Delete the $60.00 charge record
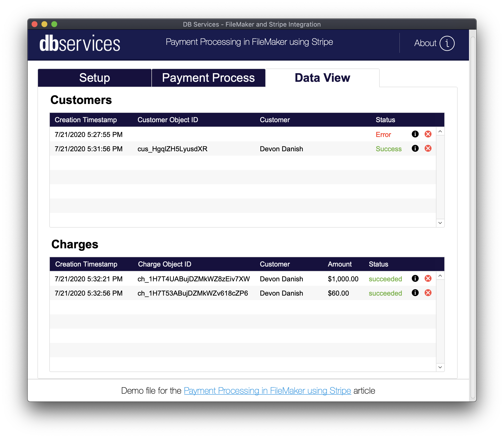 pyautogui.click(x=428, y=293)
